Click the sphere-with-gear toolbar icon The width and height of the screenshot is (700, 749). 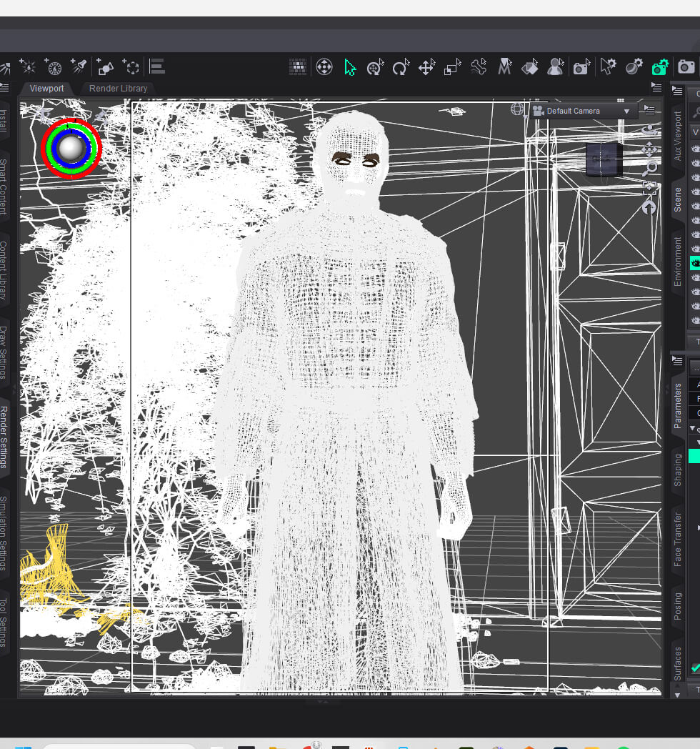pos(634,67)
